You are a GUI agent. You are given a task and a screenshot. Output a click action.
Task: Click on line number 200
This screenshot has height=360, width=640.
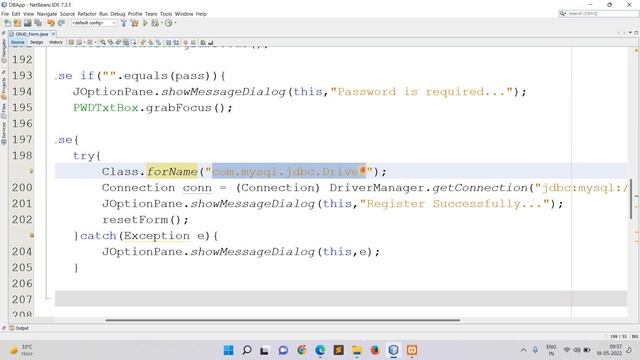22,188
